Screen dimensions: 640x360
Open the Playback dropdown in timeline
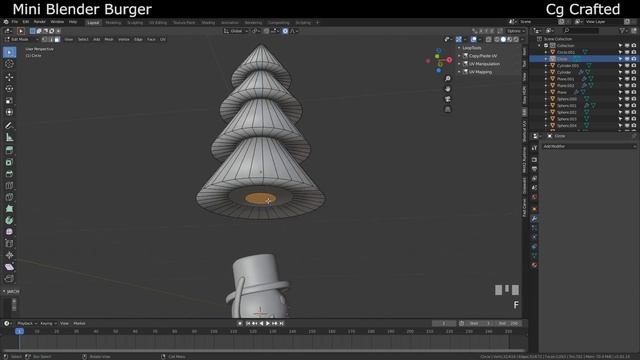coord(27,323)
